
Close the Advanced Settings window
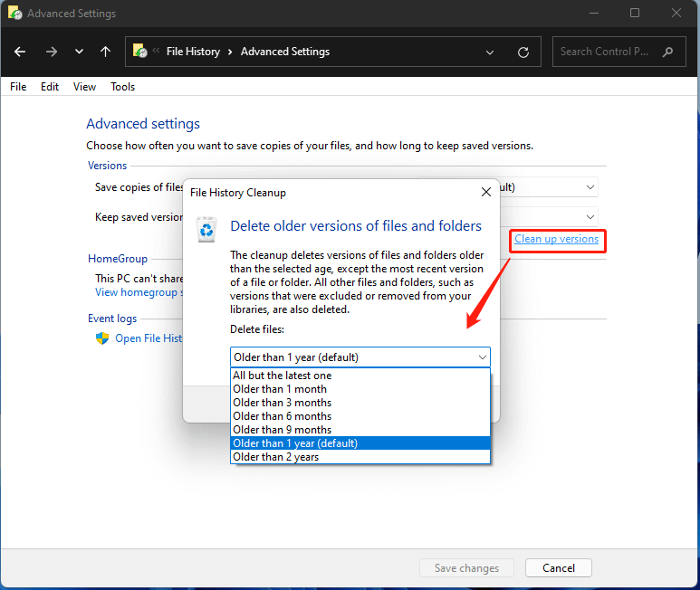coord(676,14)
